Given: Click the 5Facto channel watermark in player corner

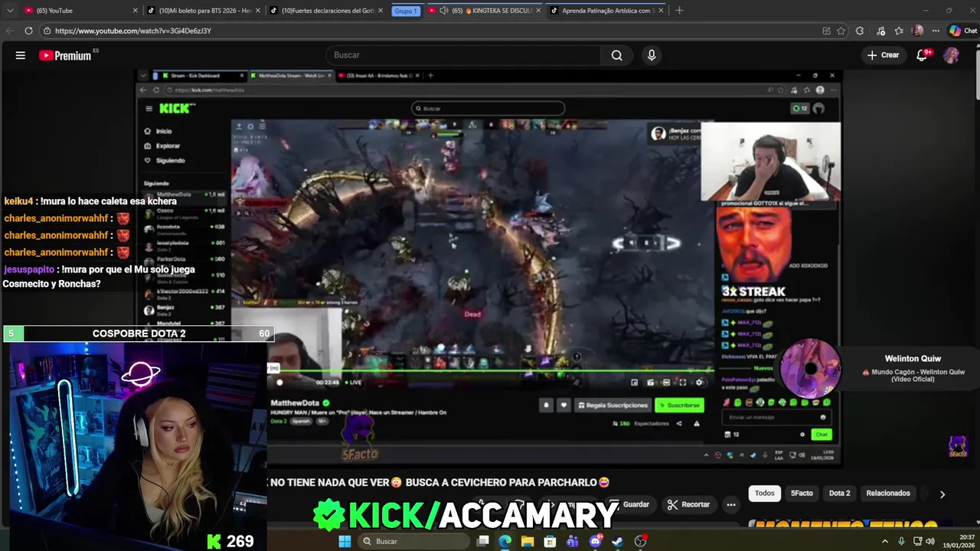Looking at the screenshot, I should click(x=958, y=447).
